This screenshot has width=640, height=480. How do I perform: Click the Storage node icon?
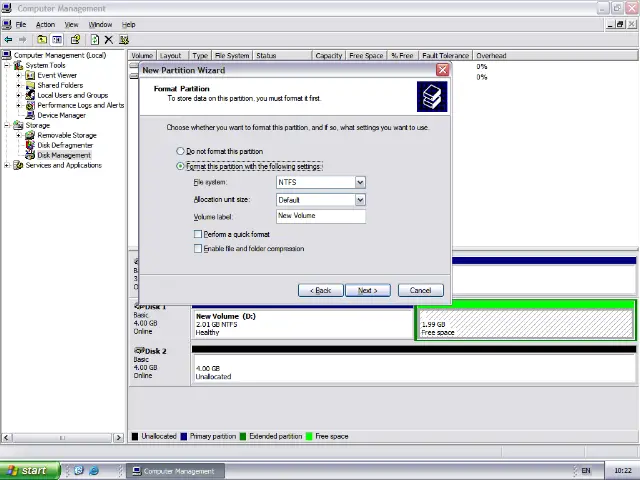(x=18, y=125)
